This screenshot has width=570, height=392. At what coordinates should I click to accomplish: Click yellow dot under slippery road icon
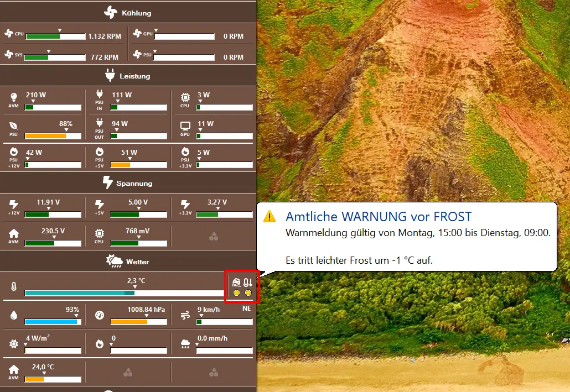coord(236,293)
